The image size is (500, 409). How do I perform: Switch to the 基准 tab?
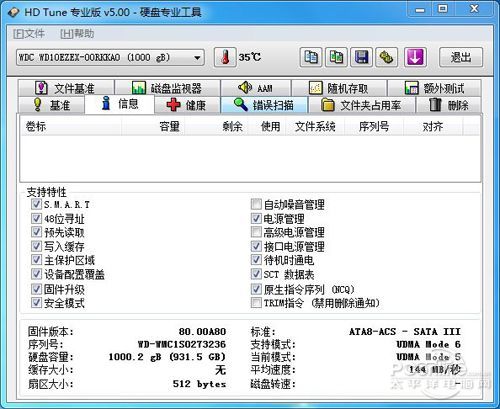click(x=52, y=105)
